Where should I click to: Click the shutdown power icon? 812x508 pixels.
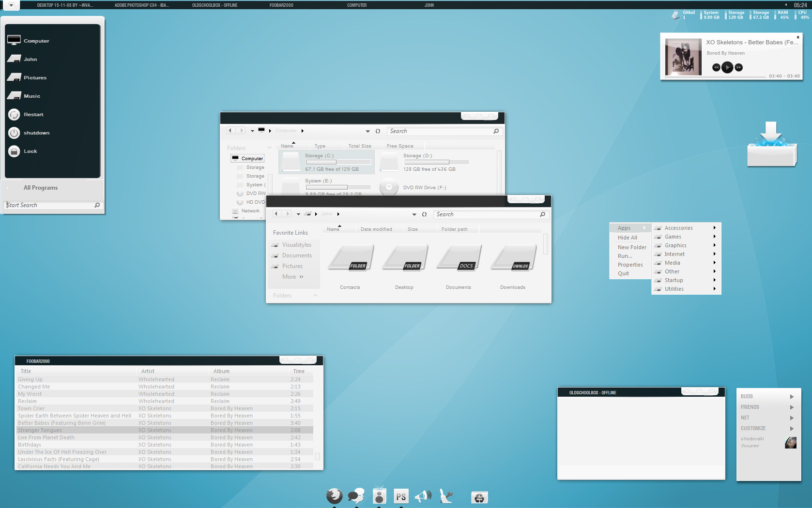(14, 133)
